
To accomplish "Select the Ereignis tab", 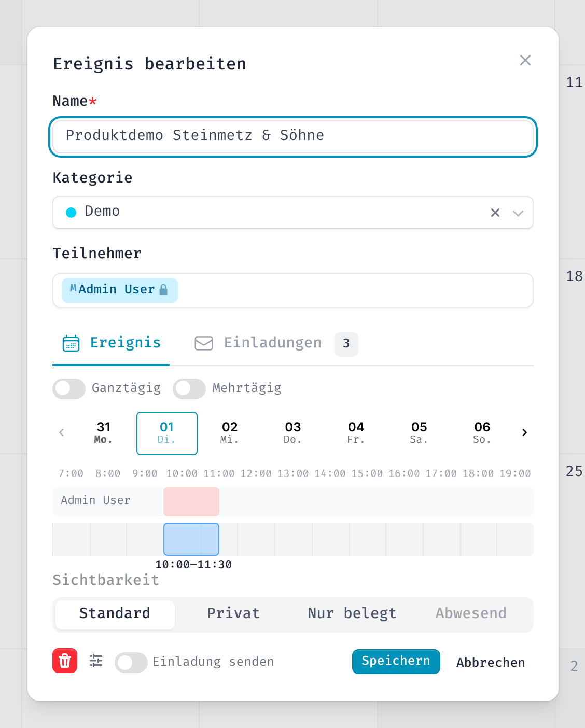I will (x=111, y=343).
